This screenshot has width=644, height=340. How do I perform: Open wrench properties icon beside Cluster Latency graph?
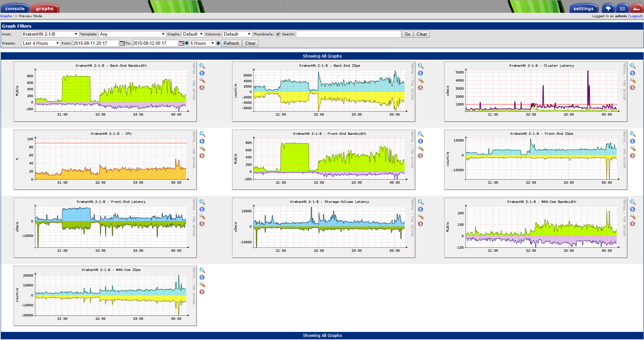[633, 81]
